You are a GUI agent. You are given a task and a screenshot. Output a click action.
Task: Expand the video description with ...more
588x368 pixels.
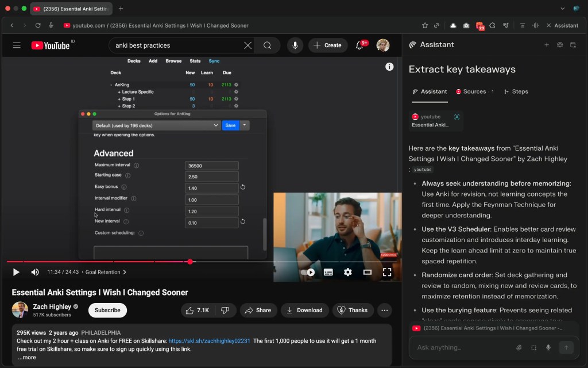click(26, 357)
